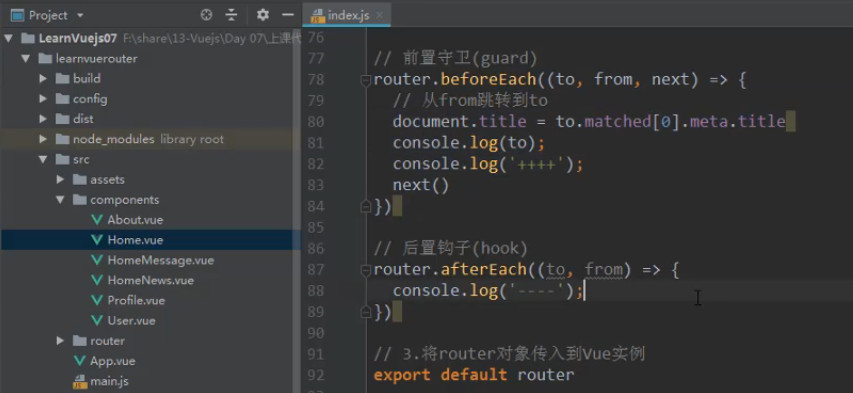Screen dimensions: 853x393
Task: Close the index.js editor tab
Action: point(379,16)
